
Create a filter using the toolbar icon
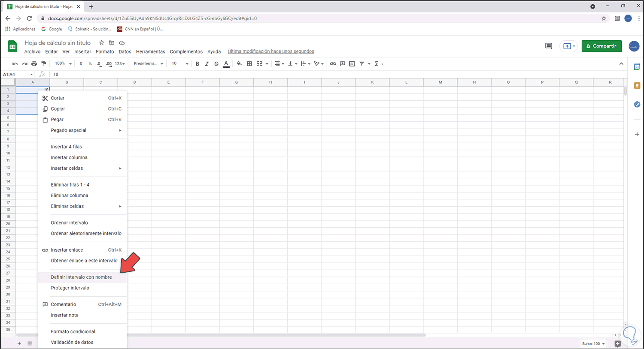(x=362, y=63)
